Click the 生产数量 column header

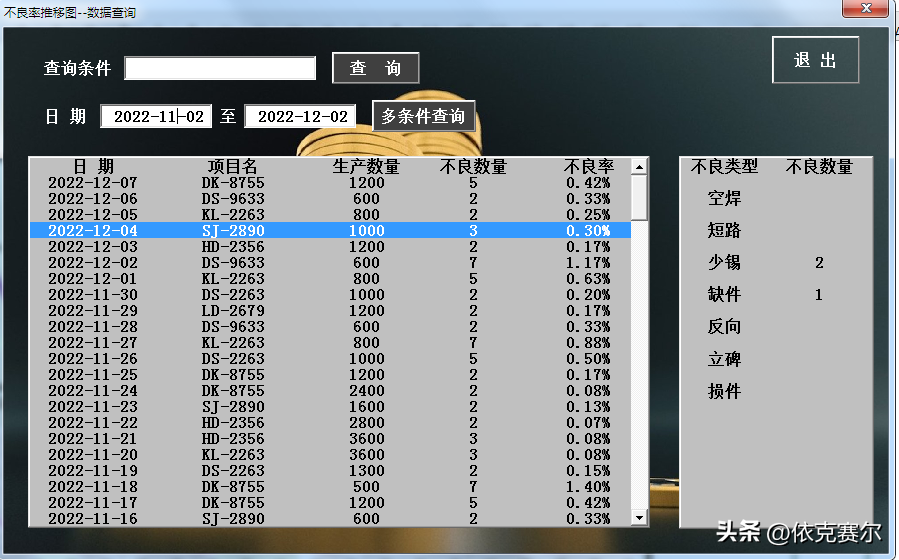(366, 167)
